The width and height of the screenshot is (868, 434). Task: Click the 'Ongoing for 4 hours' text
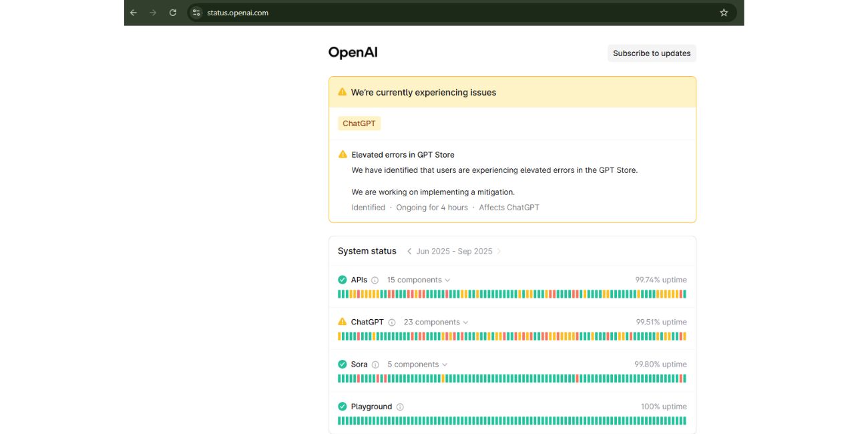tap(432, 208)
